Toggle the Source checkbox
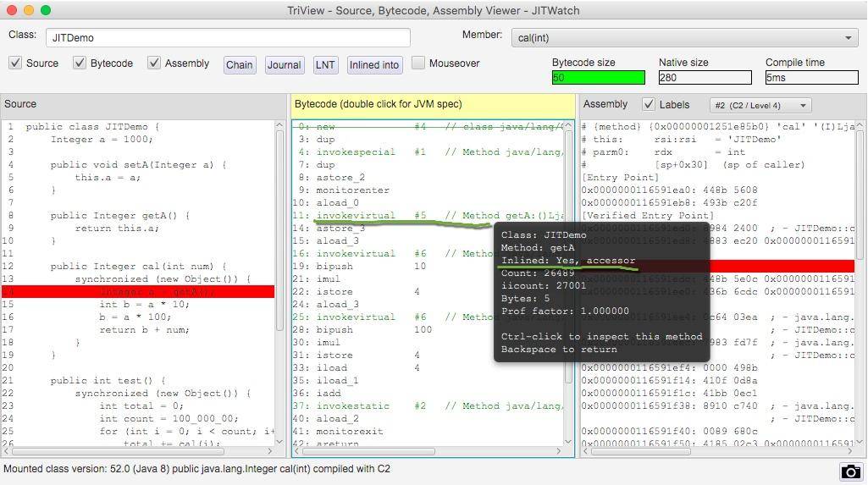The width and height of the screenshot is (868, 485). (15, 63)
